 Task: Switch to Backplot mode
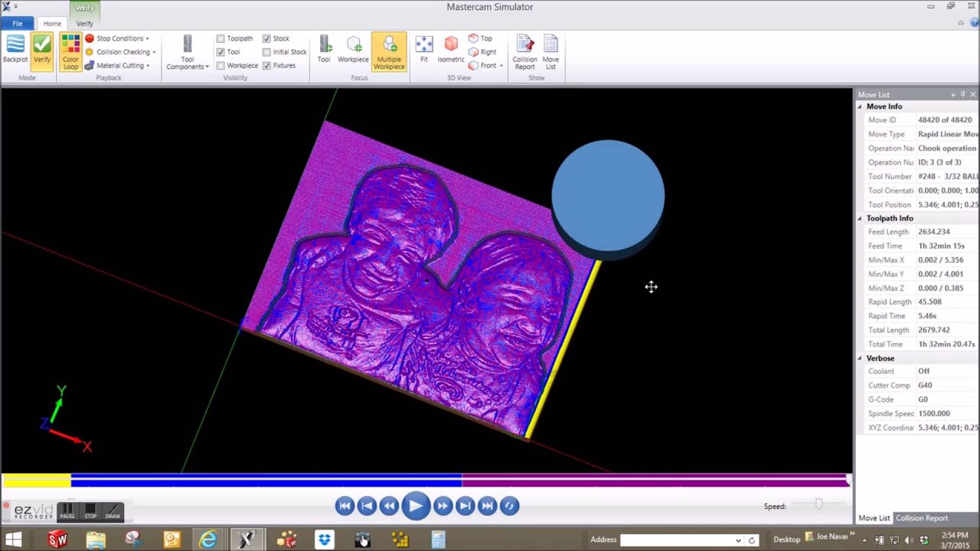(15, 50)
